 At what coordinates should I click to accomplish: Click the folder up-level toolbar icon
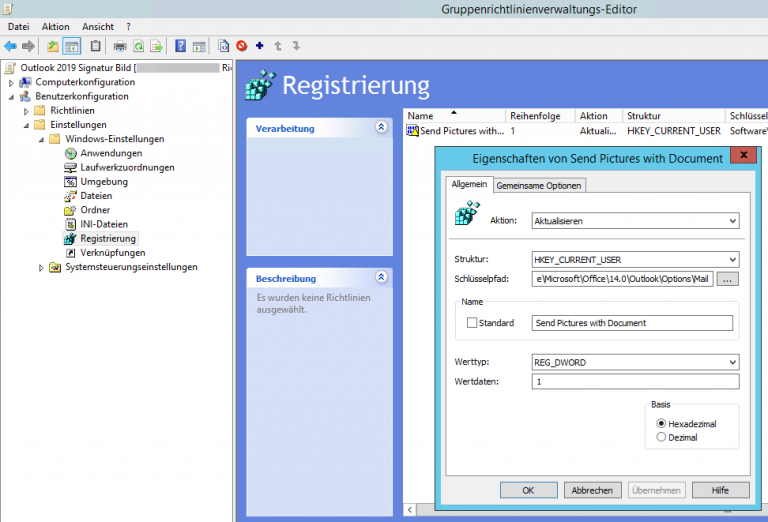pyautogui.click(x=52, y=46)
